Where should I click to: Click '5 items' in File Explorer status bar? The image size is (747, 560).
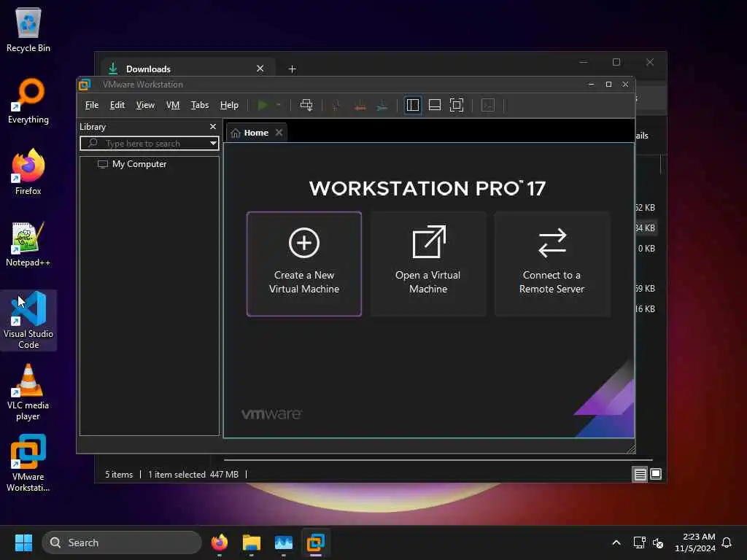click(x=119, y=474)
